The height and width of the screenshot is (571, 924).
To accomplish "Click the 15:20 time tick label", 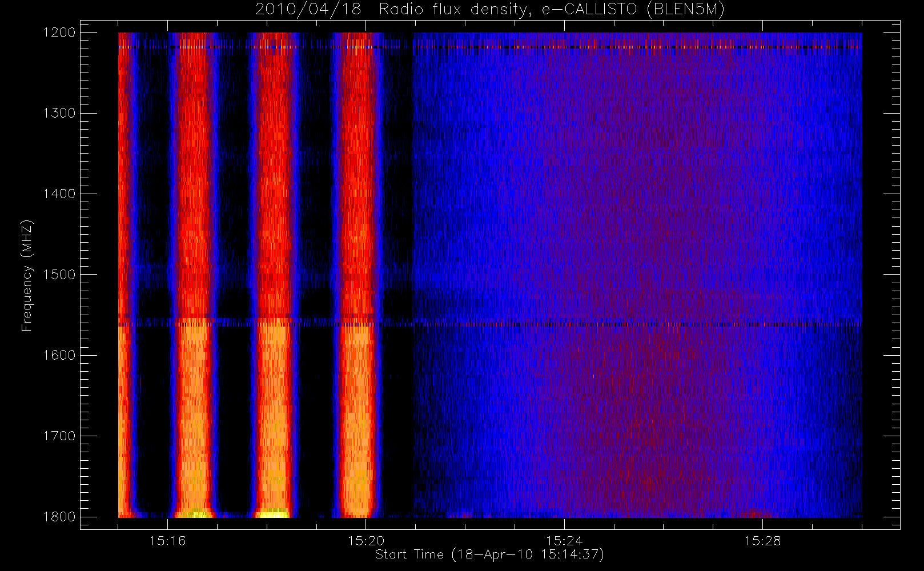I will (x=365, y=541).
